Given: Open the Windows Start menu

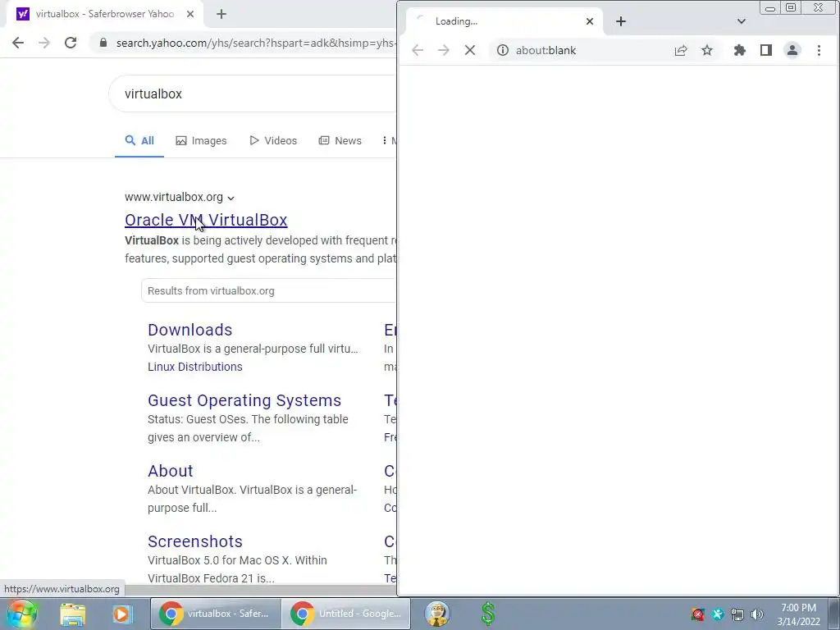Looking at the screenshot, I should (22, 614).
